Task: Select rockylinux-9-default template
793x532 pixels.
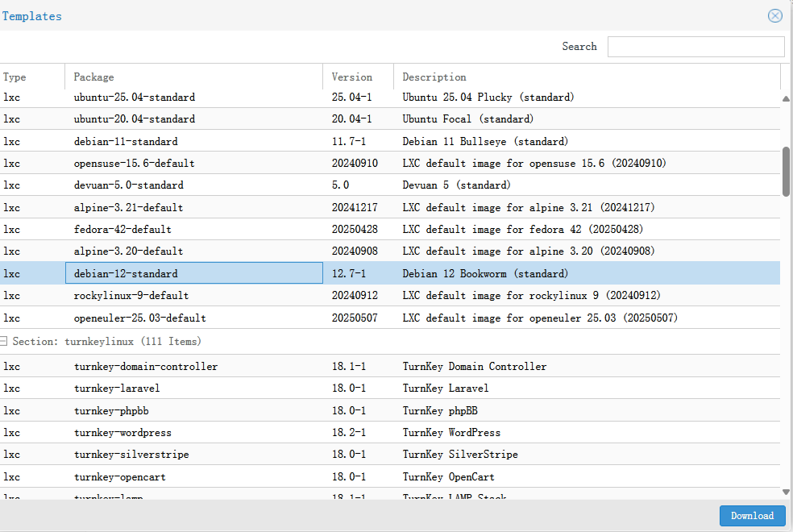Action: point(131,295)
